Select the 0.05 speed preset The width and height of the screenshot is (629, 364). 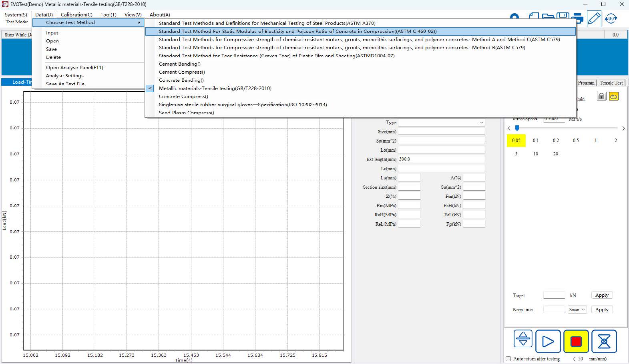516,141
